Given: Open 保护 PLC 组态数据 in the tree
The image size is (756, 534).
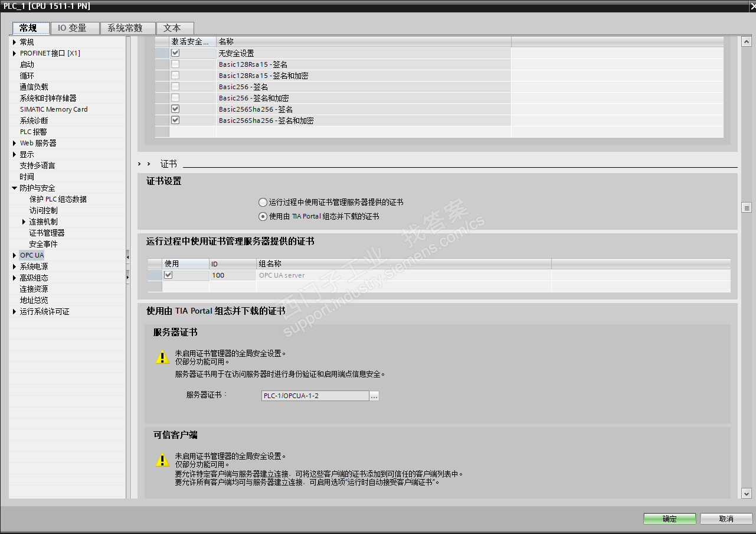Looking at the screenshot, I should [58, 199].
